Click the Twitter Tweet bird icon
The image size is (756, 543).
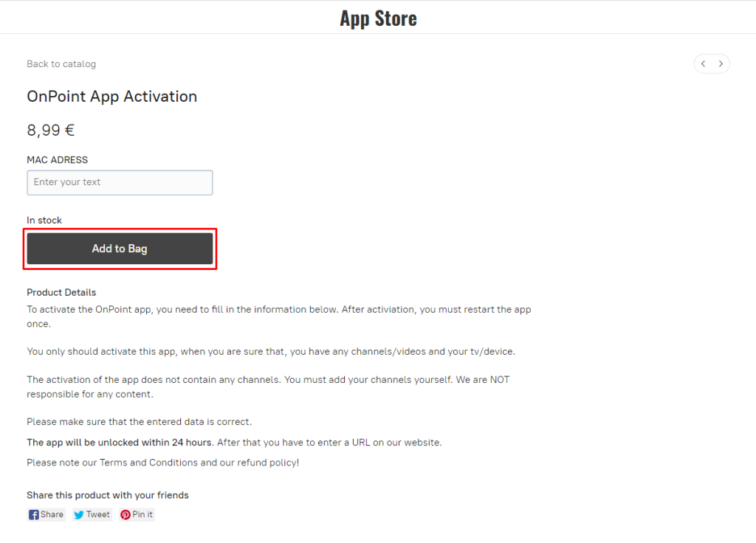[x=79, y=515]
